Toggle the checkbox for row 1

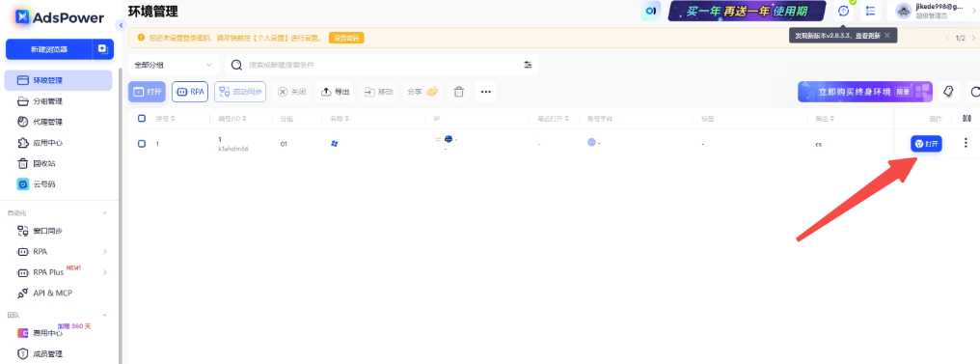(141, 144)
